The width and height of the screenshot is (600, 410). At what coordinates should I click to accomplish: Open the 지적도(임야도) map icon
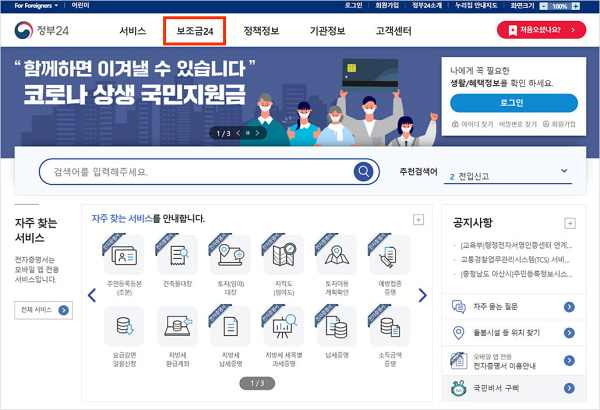[284, 255]
